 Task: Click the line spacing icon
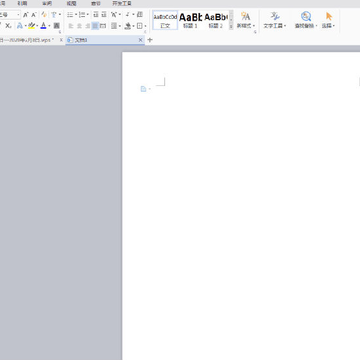point(114,26)
